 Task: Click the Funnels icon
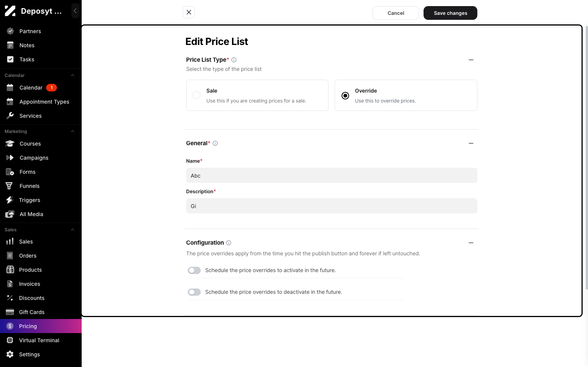pos(9,186)
